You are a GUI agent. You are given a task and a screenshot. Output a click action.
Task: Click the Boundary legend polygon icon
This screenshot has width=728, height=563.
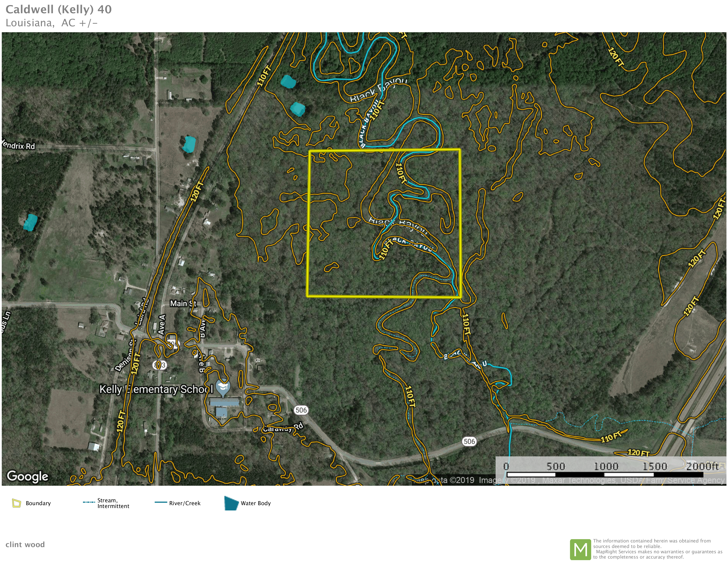pyautogui.click(x=16, y=503)
